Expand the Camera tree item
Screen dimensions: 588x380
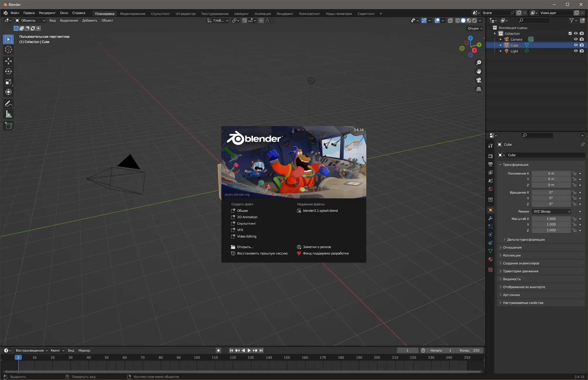pyautogui.click(x=501, y=39)
